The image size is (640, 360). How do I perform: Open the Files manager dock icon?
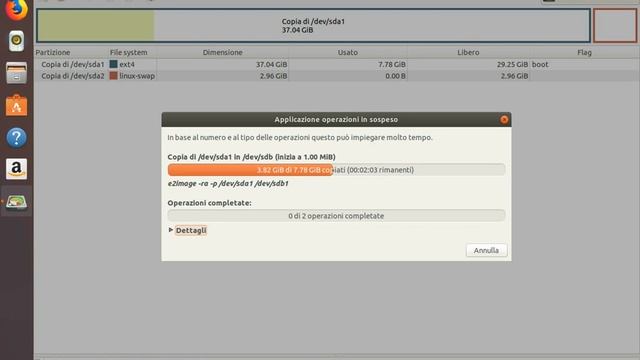tap(16, 73)
